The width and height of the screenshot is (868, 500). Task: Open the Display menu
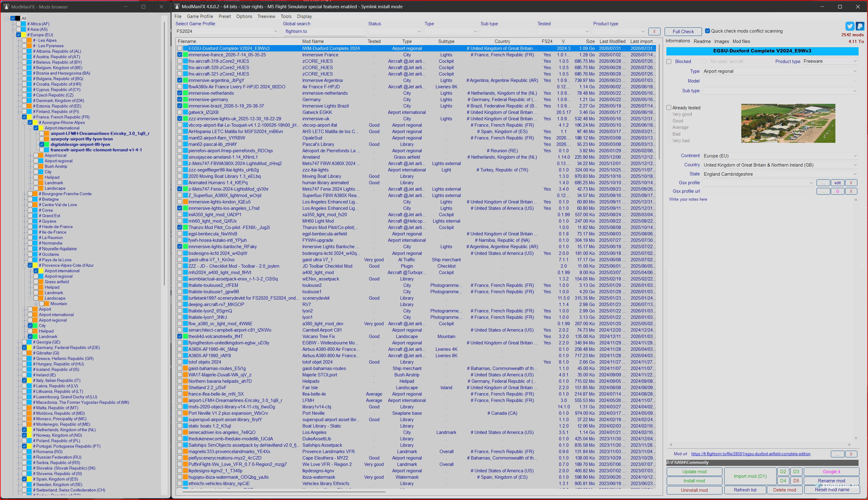[x=304, y=16]
